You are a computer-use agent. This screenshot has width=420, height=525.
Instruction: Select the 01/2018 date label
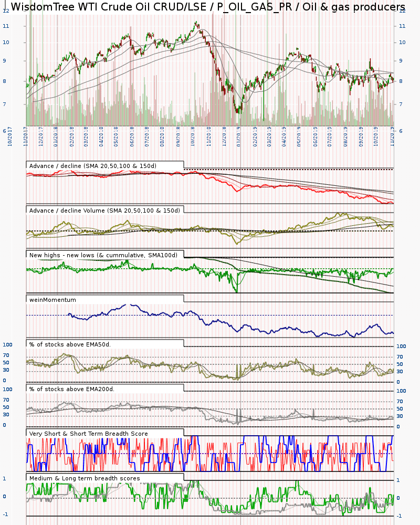pyautogui.click(x=56, y=136)
